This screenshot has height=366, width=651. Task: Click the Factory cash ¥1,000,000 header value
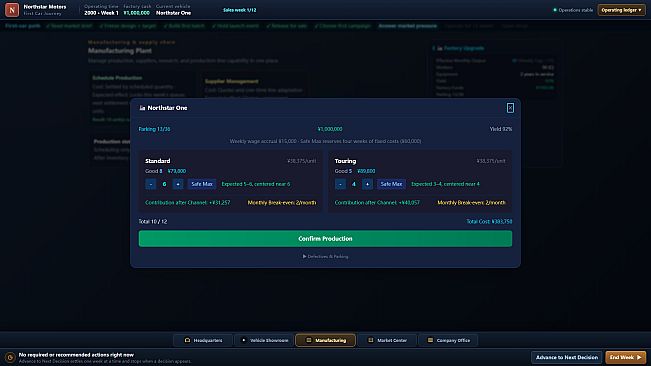pos(137,13)
